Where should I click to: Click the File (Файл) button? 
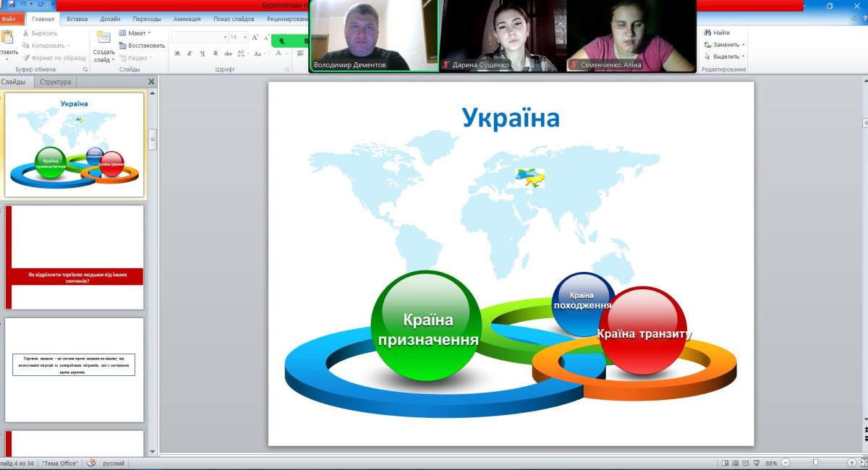pyautogui.click(x=9, y=20)
